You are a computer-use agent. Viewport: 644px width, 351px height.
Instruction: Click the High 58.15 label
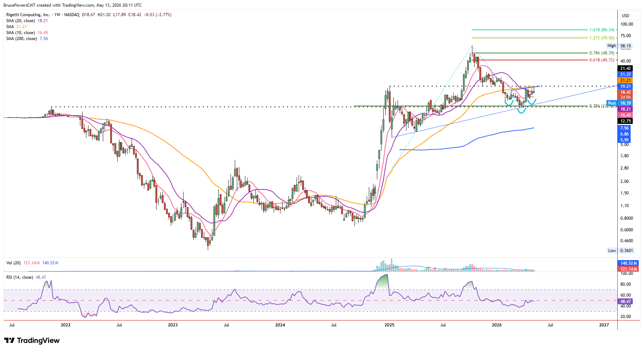click(x=619, y=46)
